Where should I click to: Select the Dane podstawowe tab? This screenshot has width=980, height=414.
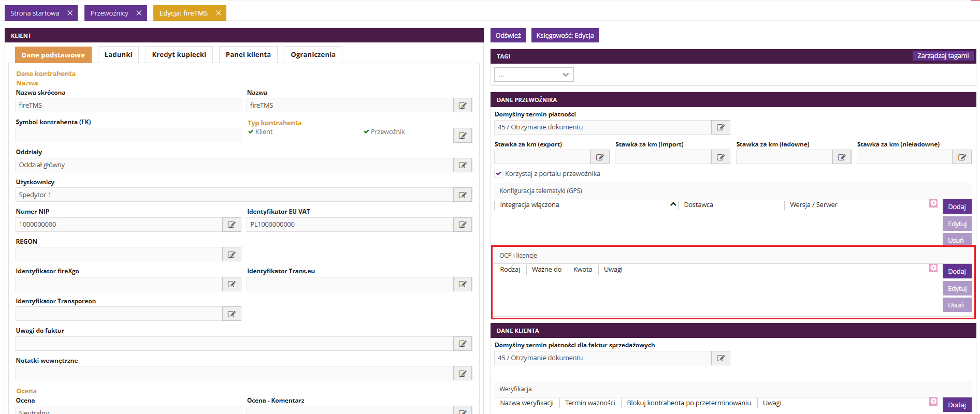click(x=53, y=55)
